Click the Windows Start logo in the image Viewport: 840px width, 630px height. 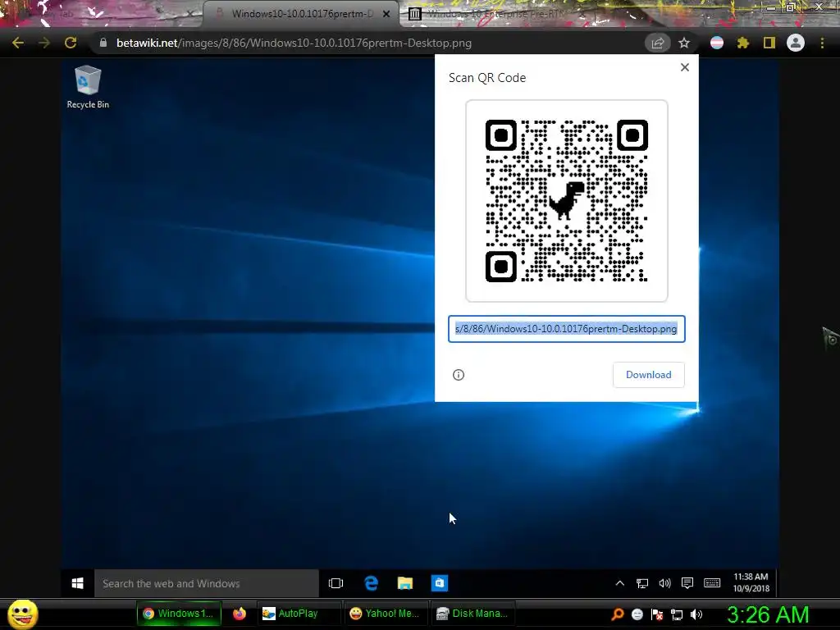(x=78, y=583)
